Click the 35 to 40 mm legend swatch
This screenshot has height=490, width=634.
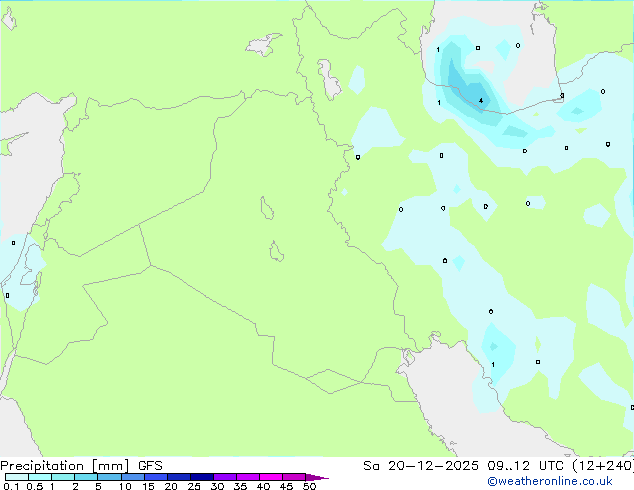(247, 477)
